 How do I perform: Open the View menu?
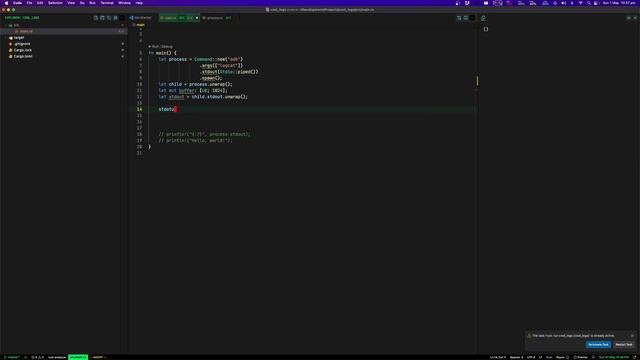(71, 3)
